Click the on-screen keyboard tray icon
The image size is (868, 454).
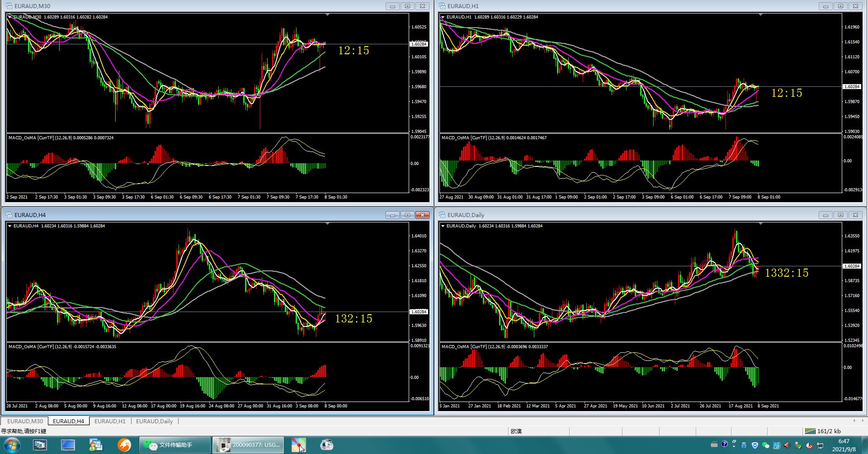(714, 445)
